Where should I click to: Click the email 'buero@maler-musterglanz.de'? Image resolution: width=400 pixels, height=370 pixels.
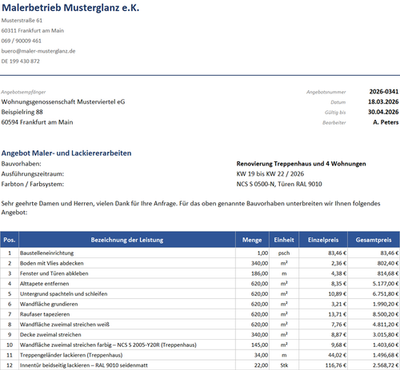point(38,51)
